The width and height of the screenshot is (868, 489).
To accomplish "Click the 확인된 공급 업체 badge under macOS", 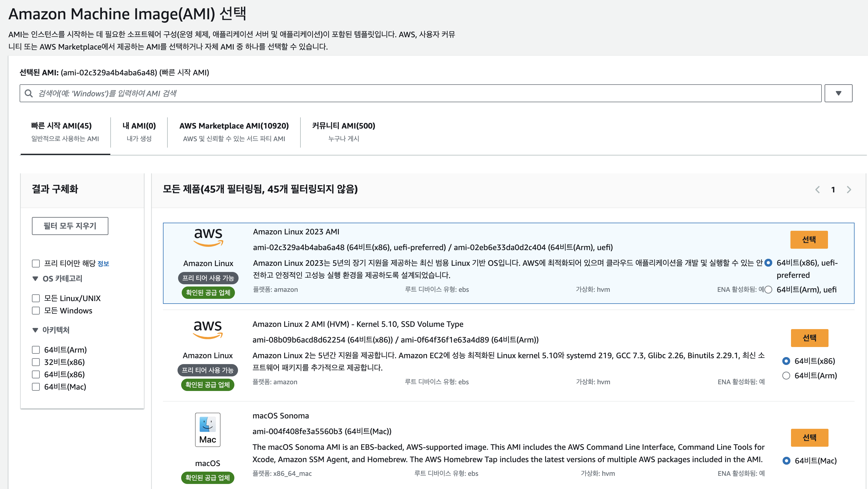I will (207, 478).
